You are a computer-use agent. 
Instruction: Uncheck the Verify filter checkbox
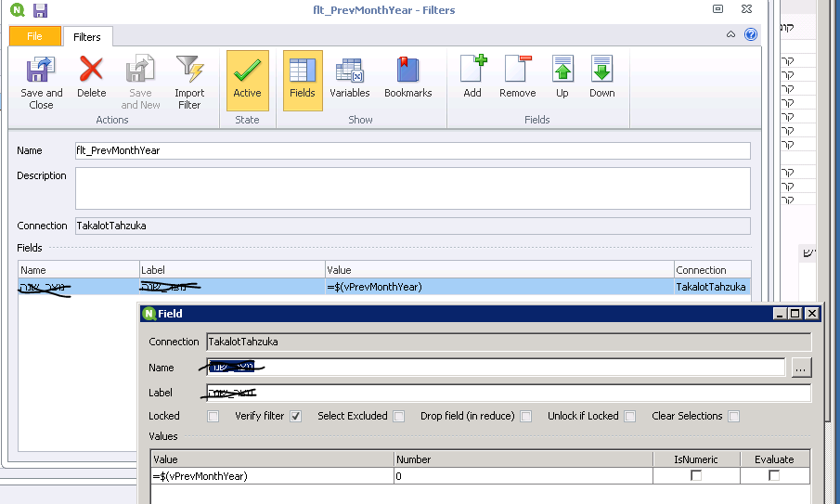click(296, 417)
